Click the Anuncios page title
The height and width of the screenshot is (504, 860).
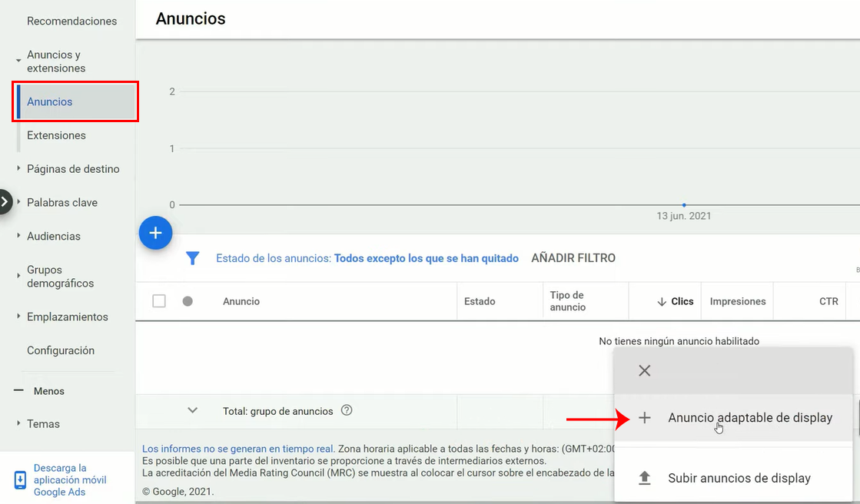point(191,18)
